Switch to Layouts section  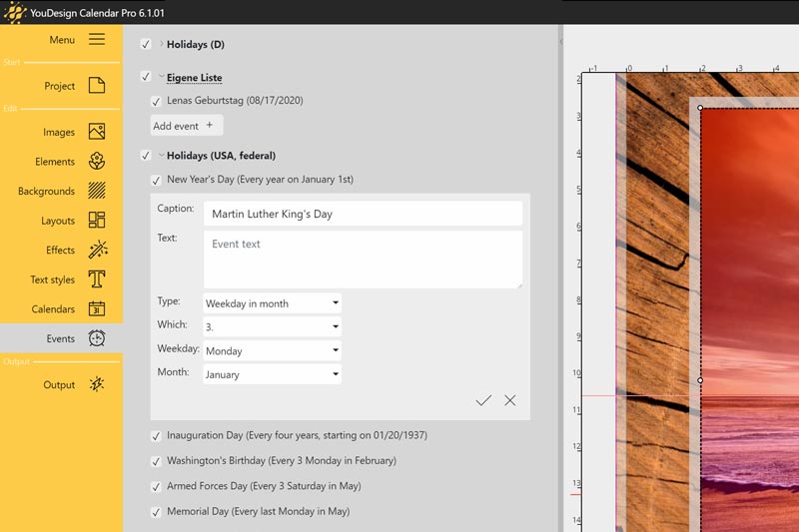[58, 221]
